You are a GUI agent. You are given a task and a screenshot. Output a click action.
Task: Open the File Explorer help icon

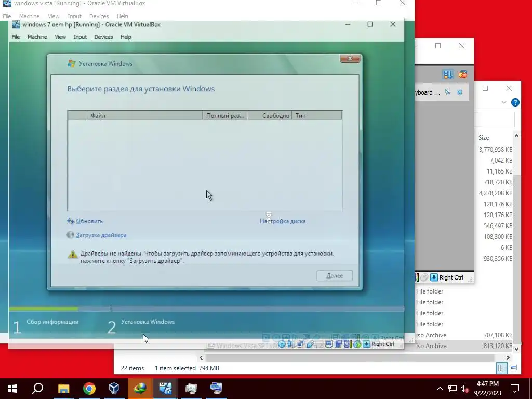[515, 102]
